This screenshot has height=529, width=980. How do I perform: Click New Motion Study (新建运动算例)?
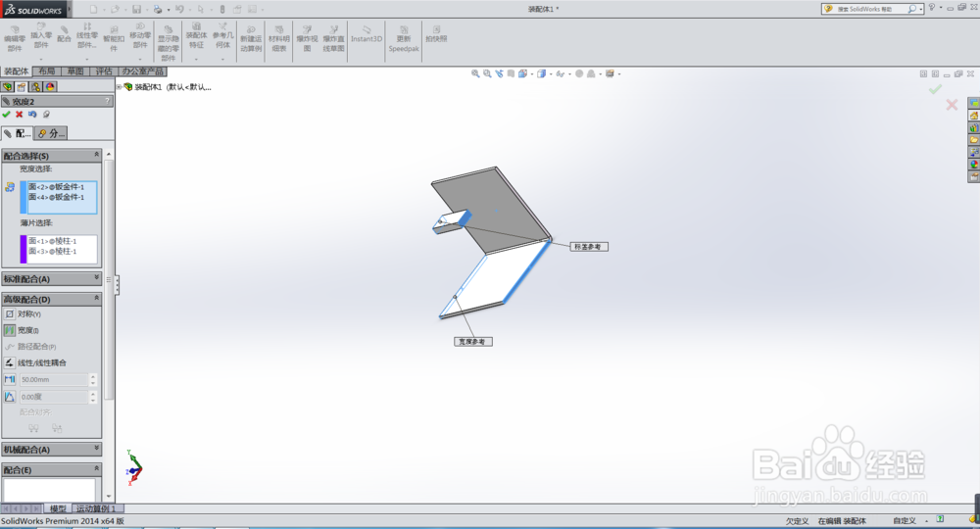251,39
